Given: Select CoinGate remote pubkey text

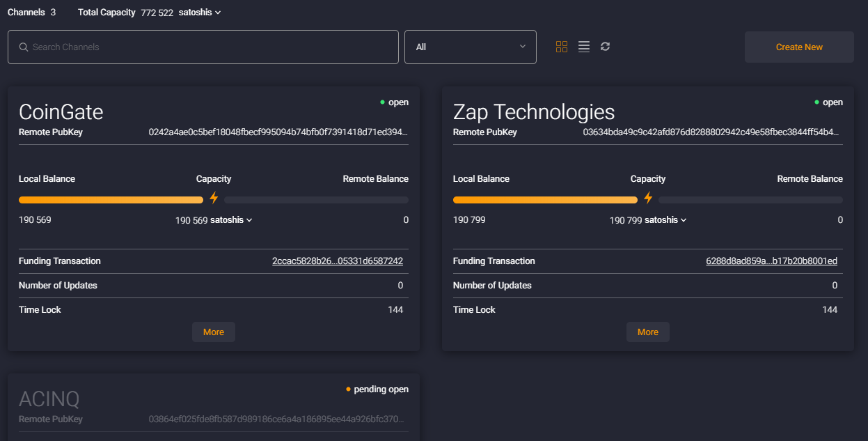Looking at the screenshot, I should (x=278, y=132).
